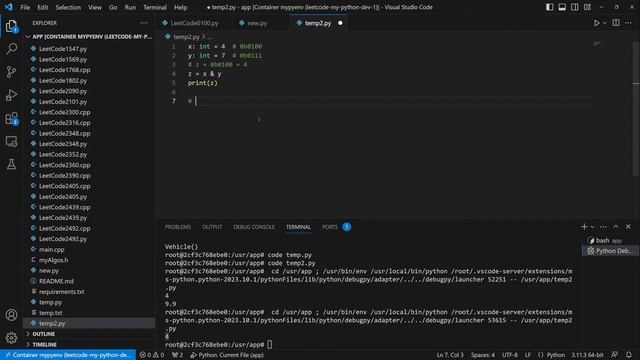Open myAlgos.h in explorer
This screenshot has width=640, height=360.
pyautogui.click(x=53, y=260)
